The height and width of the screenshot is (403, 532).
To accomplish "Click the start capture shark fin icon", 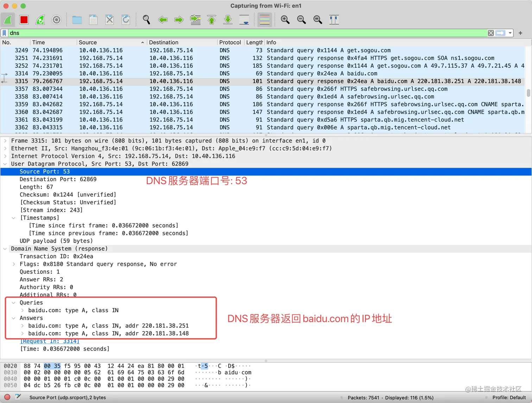I will pos(8,20).
